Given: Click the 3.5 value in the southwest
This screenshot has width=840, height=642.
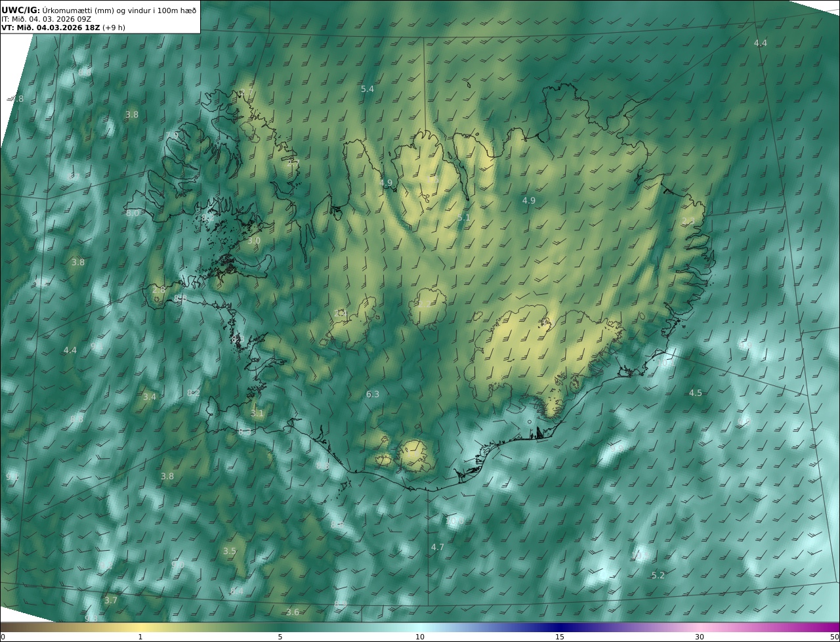Looking at the screenshot, I should click(x=229, y=551).
